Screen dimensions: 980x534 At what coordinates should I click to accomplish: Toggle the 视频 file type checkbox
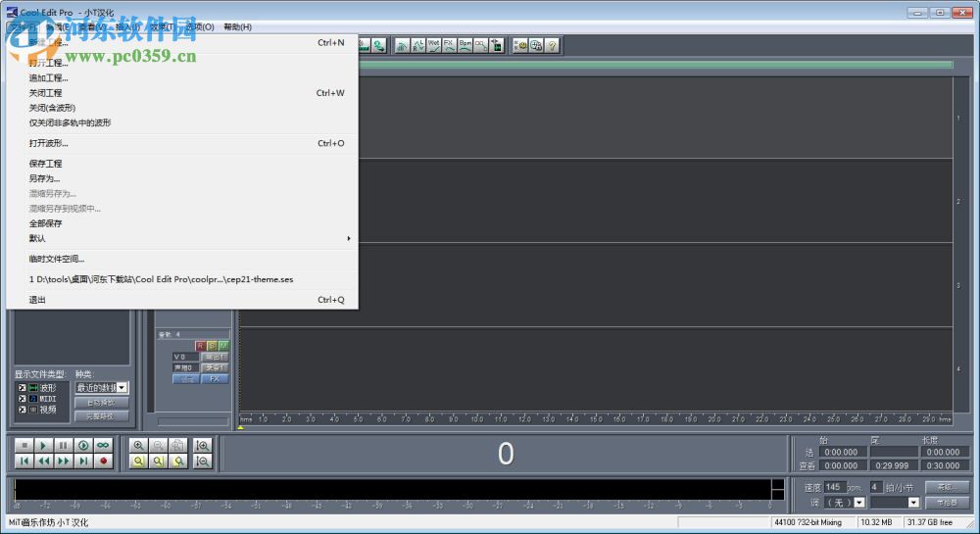(22, 410)
